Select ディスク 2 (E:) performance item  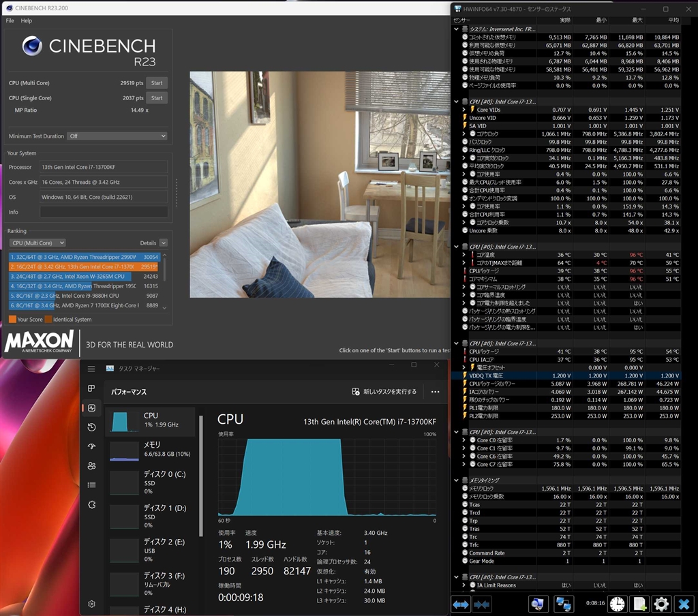coord(151,550)
